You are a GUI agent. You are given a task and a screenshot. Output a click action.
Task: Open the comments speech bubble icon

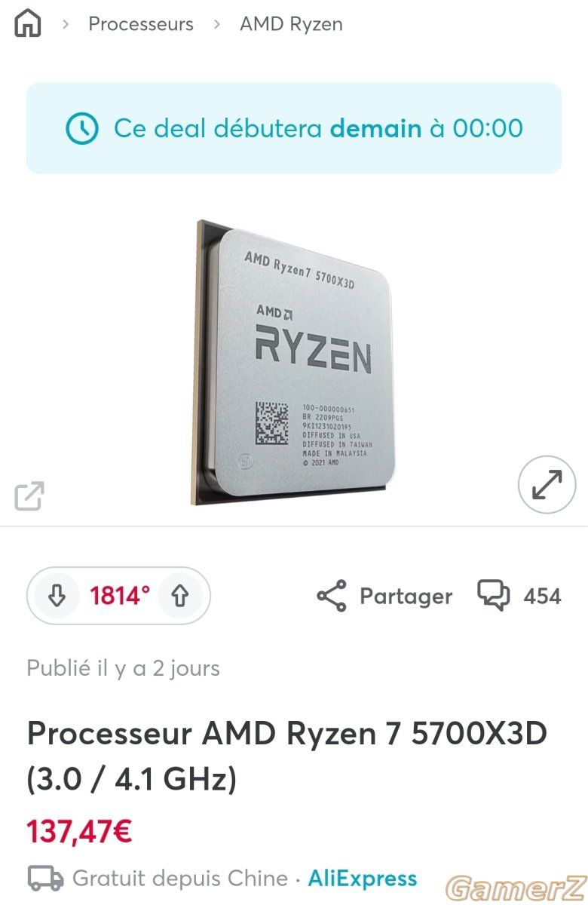(493, 596)
